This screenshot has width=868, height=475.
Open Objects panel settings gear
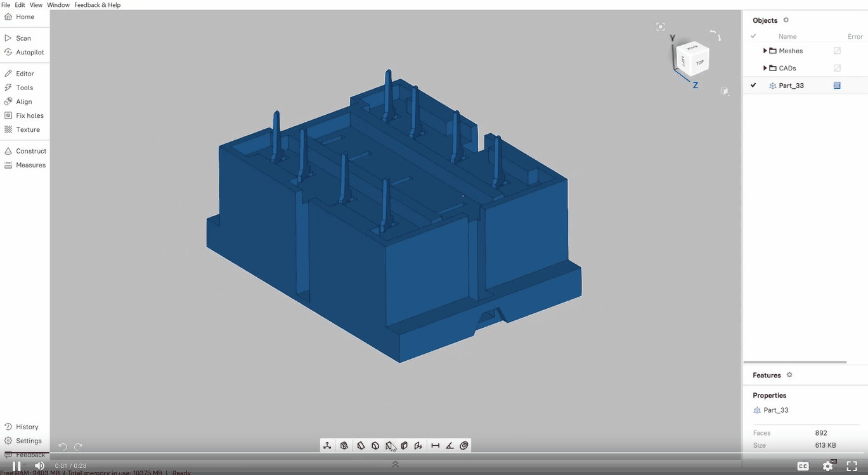(x=786, y=20)
